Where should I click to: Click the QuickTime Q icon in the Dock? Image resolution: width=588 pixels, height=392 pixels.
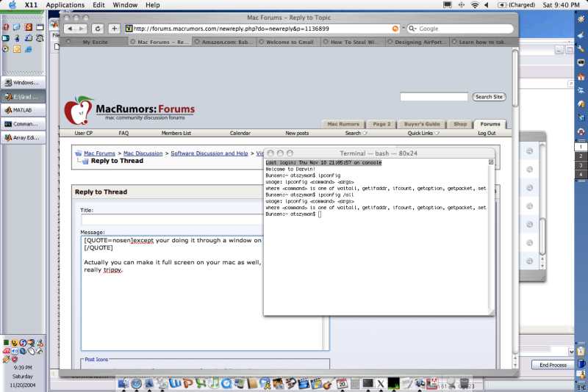(x=226, y=383)
